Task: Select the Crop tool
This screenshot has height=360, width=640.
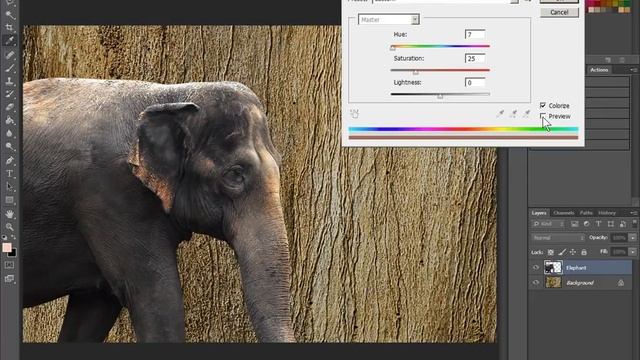Action: (10, 27)
